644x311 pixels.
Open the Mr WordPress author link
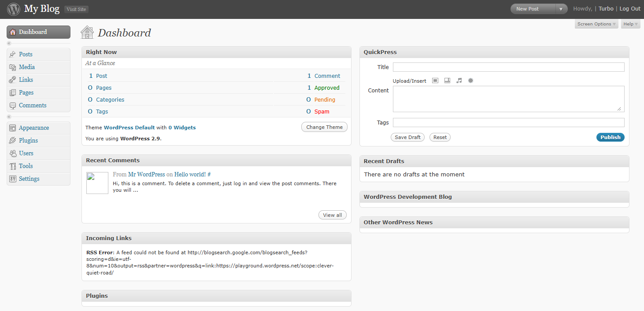pos(146,175)
